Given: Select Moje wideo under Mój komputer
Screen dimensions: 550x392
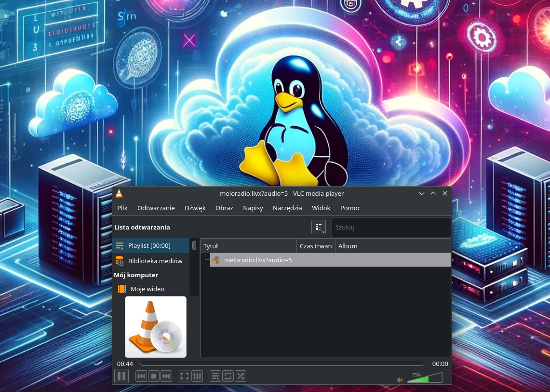Looking at the screenshot, I should click(x=147, y=289).
